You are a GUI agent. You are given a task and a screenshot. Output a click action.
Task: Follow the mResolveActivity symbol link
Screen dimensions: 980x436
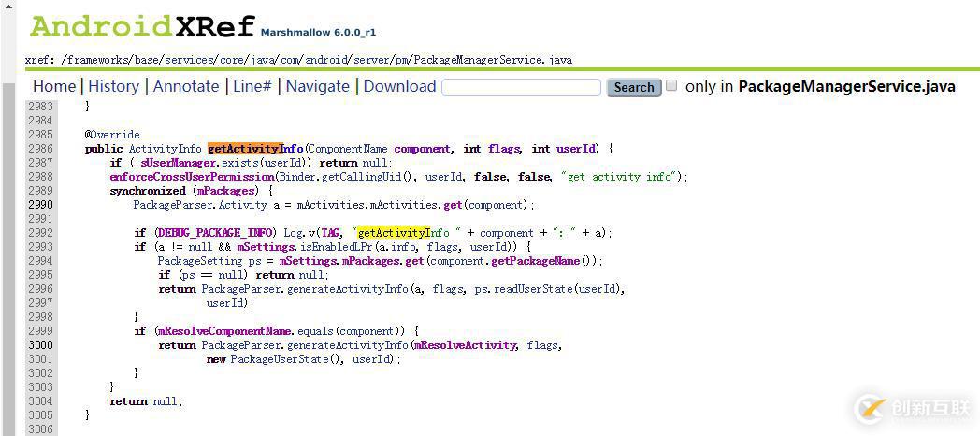pos(465,345)
